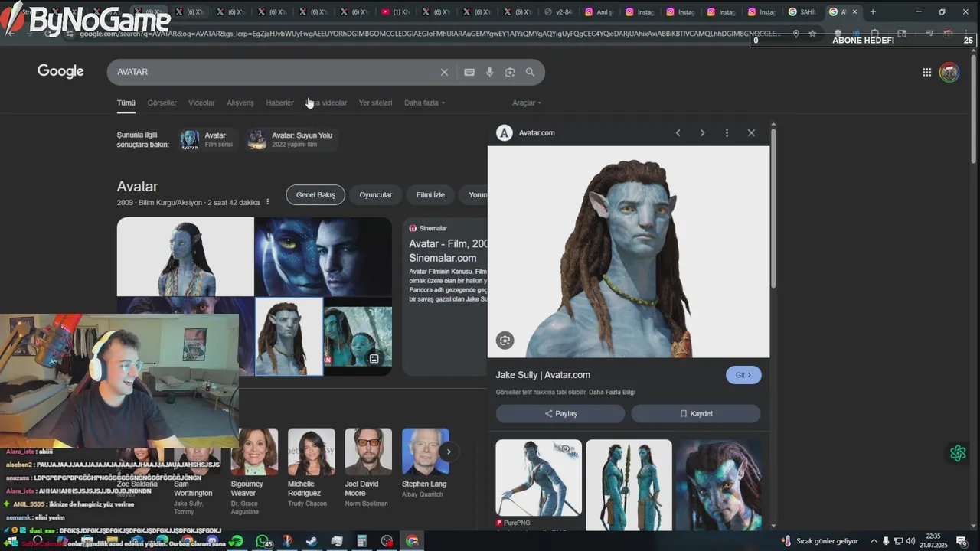Click the volume icon in system tray
The height and width of the screenshot is (551, 980).
[910, 541]
